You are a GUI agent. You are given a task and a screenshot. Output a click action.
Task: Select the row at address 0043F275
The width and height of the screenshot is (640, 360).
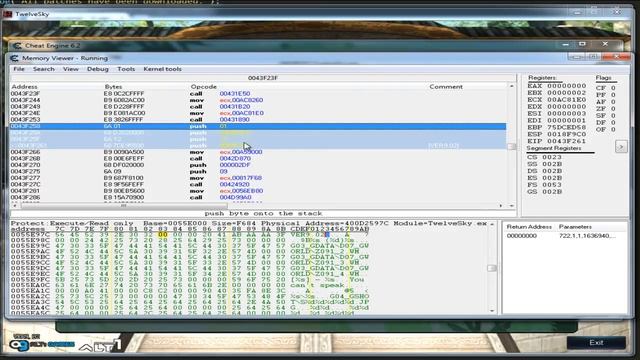tap(258, 171)
